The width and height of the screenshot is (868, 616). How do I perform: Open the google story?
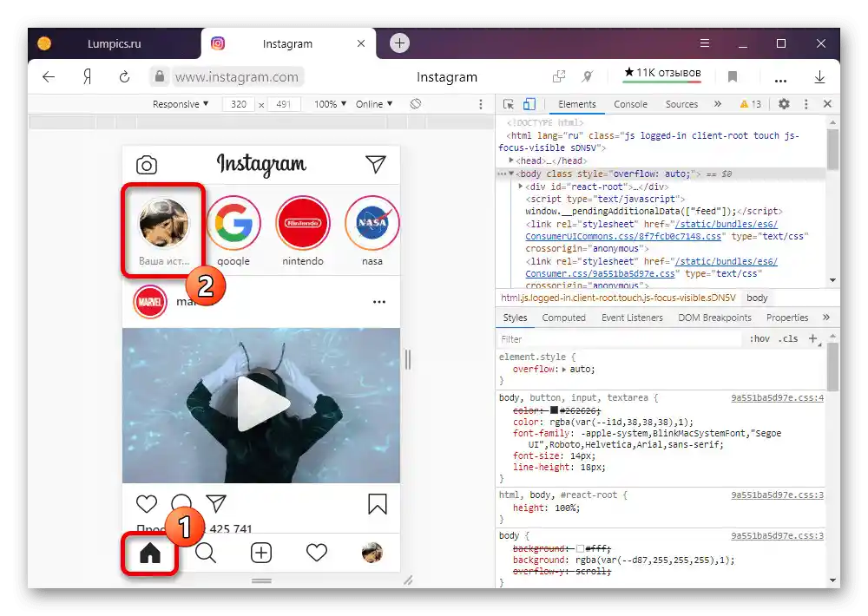[x=233, y=223]
